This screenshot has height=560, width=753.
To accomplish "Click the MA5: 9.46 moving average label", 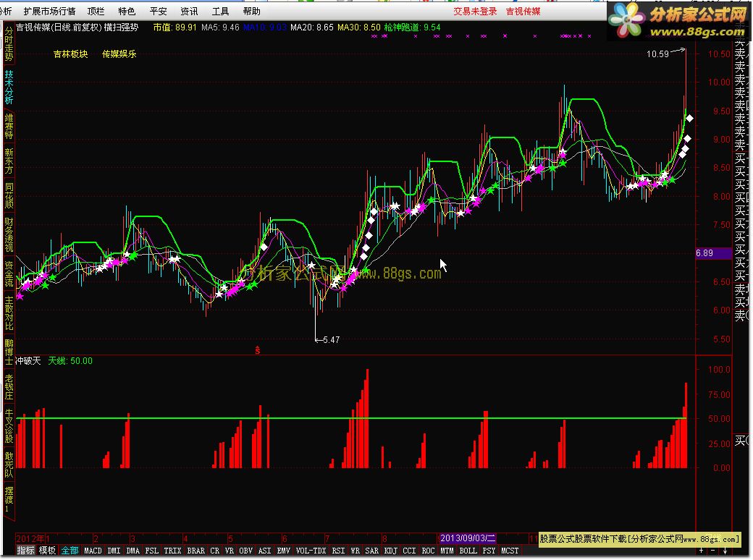I will pyautogui.click(x=220, y=27).
